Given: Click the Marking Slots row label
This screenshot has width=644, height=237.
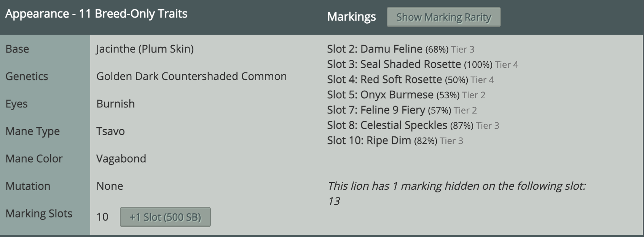Looking at the screenshot, I should tap(39, 213).
